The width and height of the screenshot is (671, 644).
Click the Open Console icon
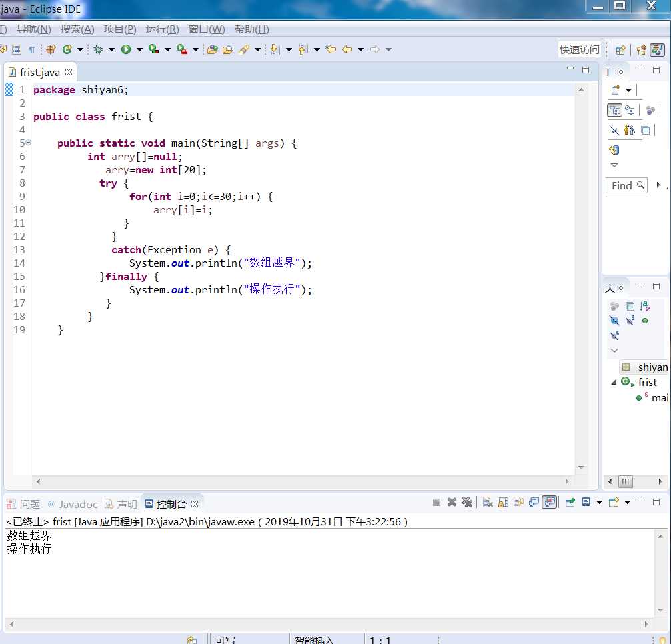(614, 502)
